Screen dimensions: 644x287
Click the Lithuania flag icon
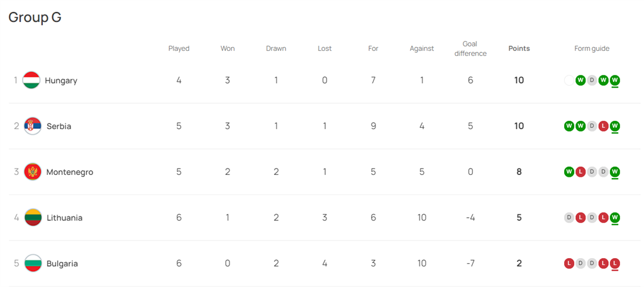point(33,218)
